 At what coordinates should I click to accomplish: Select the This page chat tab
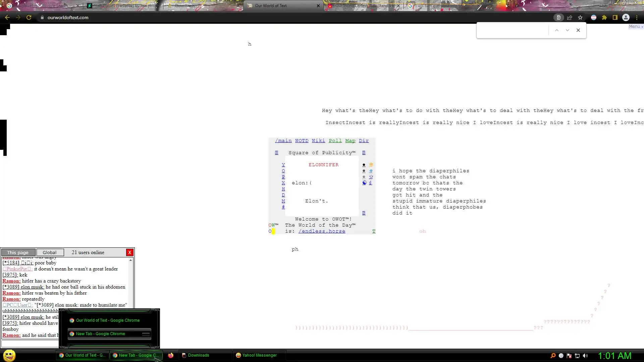pos(18,252)
